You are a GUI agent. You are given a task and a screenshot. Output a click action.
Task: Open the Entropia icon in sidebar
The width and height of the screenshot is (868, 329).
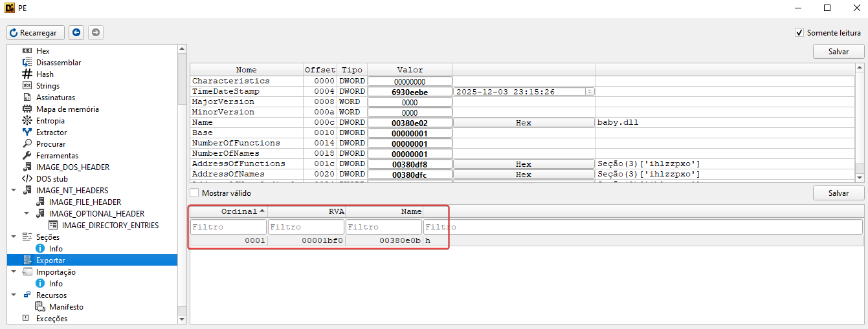27,121
